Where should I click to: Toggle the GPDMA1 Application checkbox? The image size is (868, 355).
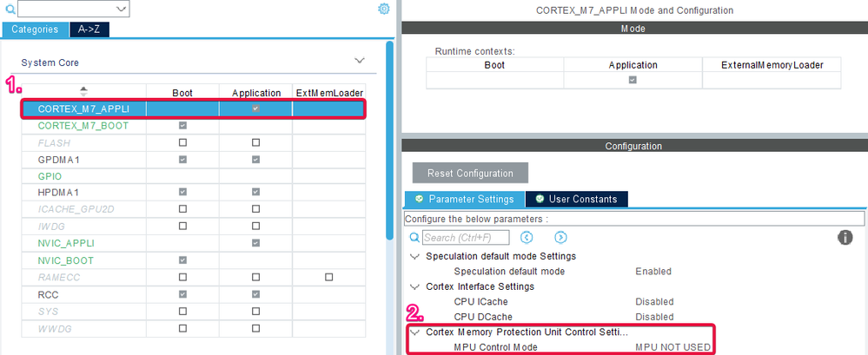tap(255, 159)
